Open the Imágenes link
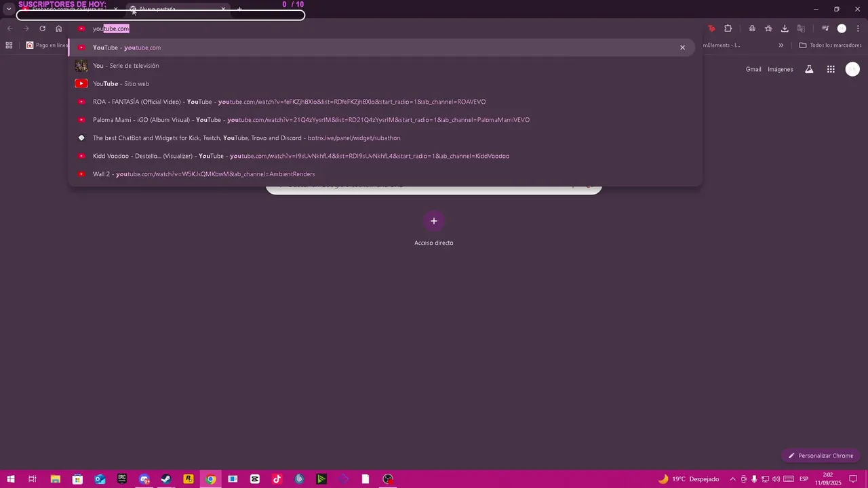The width and height of the screenshot is (868, 488). pos(781,69)
